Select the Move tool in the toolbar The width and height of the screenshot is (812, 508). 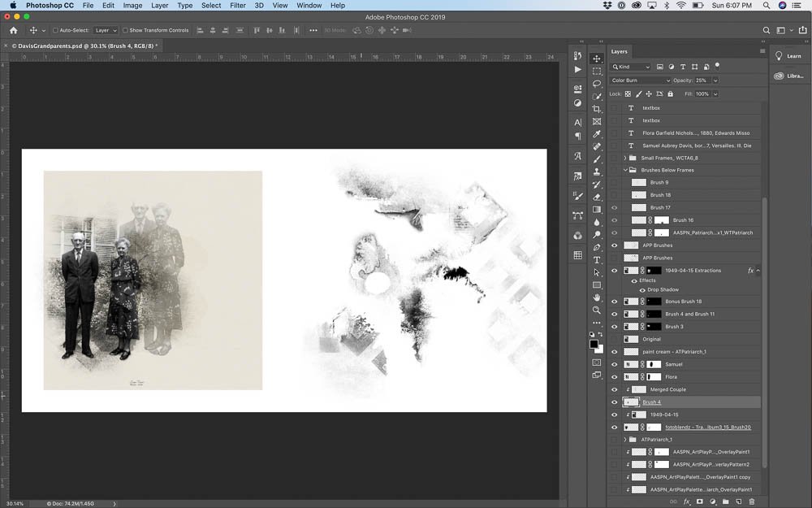click(597, 59)
